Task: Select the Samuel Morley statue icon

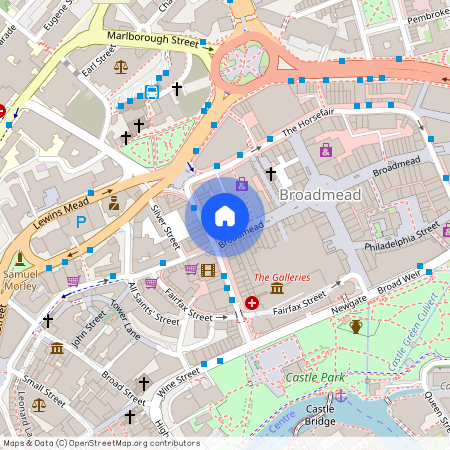Action: click(20, 258)
